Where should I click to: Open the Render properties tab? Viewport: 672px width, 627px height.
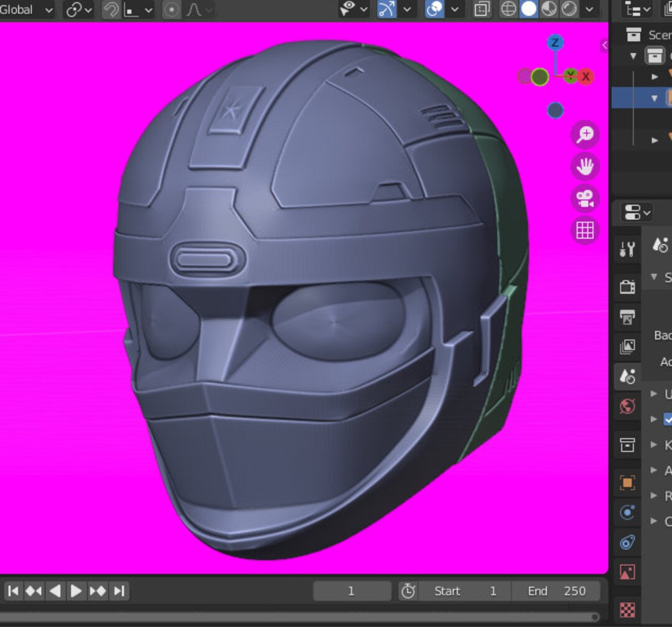(x=627, y=286)
